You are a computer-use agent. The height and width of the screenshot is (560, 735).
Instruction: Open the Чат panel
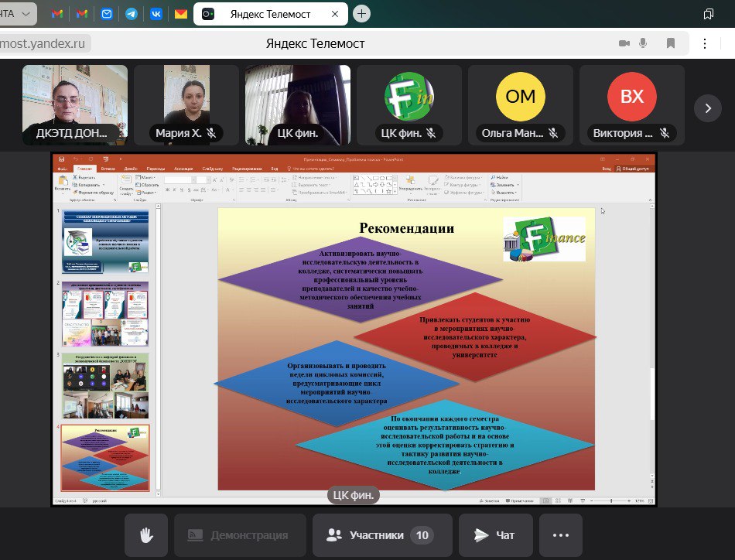(x=495, y=534)
